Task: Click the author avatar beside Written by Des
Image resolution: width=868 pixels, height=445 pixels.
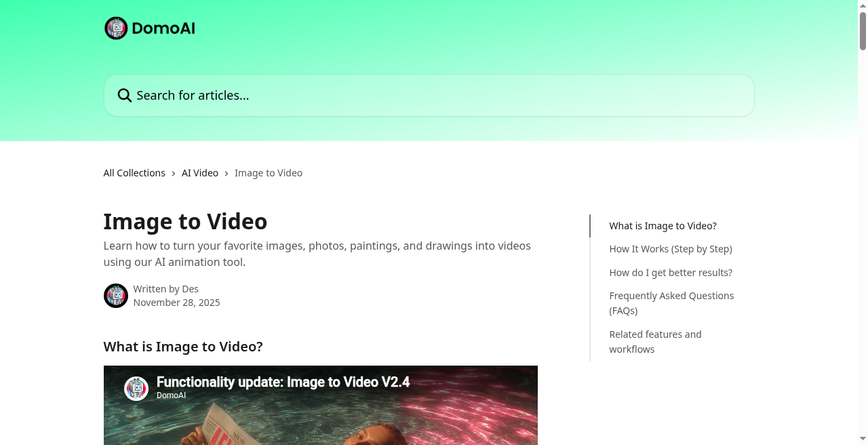Action: pos(116,296)
